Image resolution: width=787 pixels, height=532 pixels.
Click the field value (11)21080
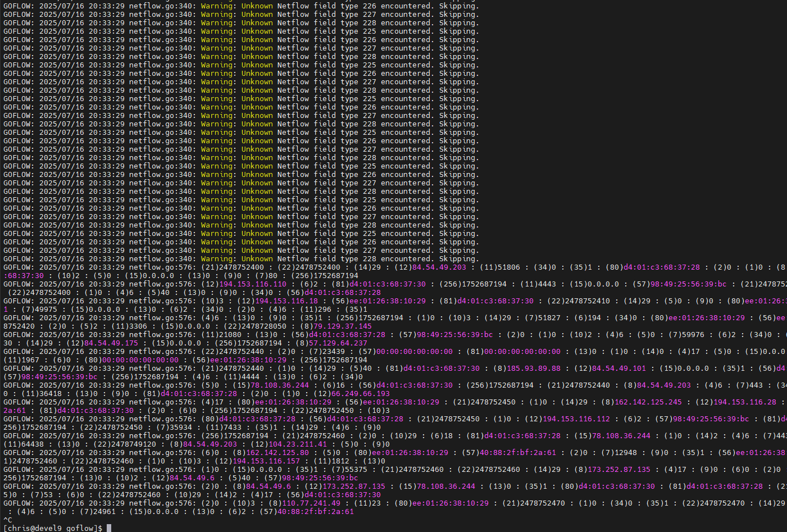(x=221, y=335)
